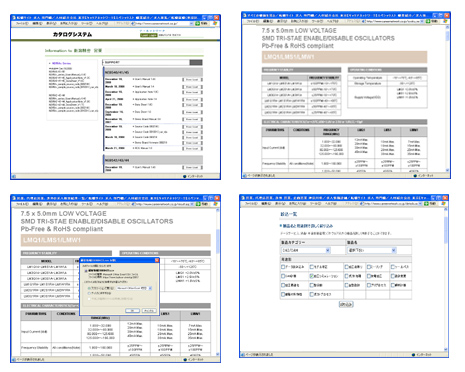Select the second radio option in download dialog
Screen dimensions: 465x372
click(89, 293)
